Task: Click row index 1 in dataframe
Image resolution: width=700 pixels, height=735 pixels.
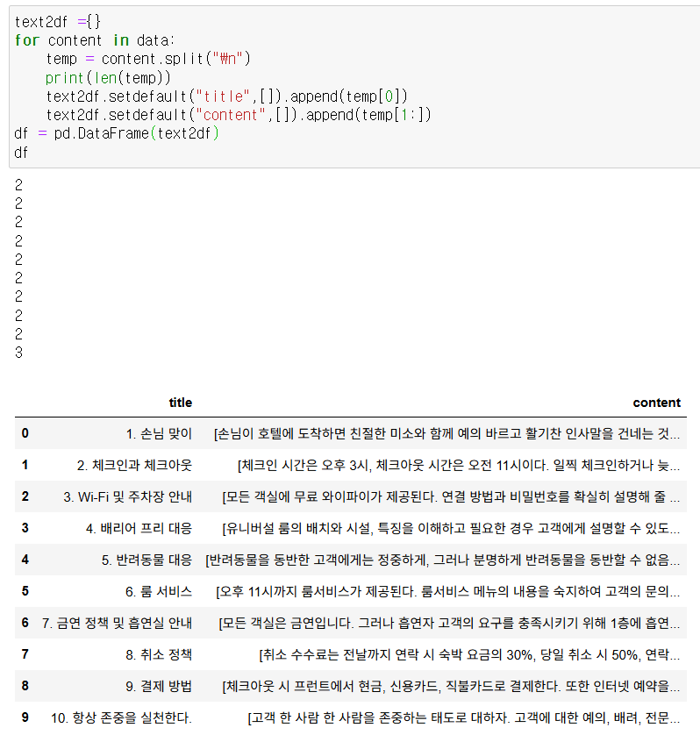Action: pos(25,465)
